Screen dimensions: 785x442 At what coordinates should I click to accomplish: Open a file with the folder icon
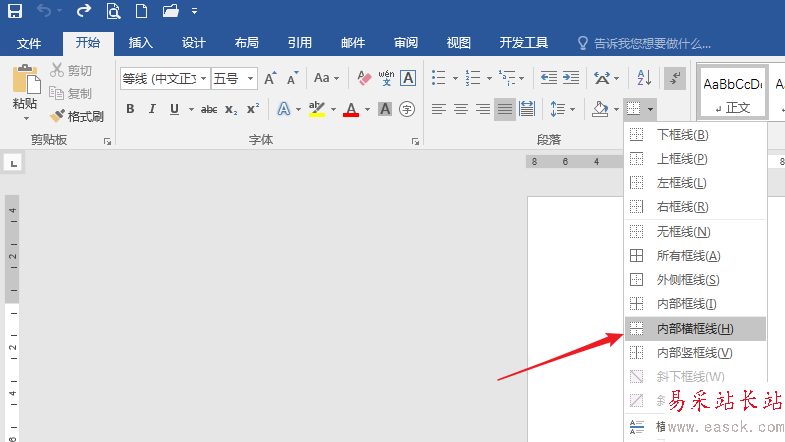[x=171, y=11]
